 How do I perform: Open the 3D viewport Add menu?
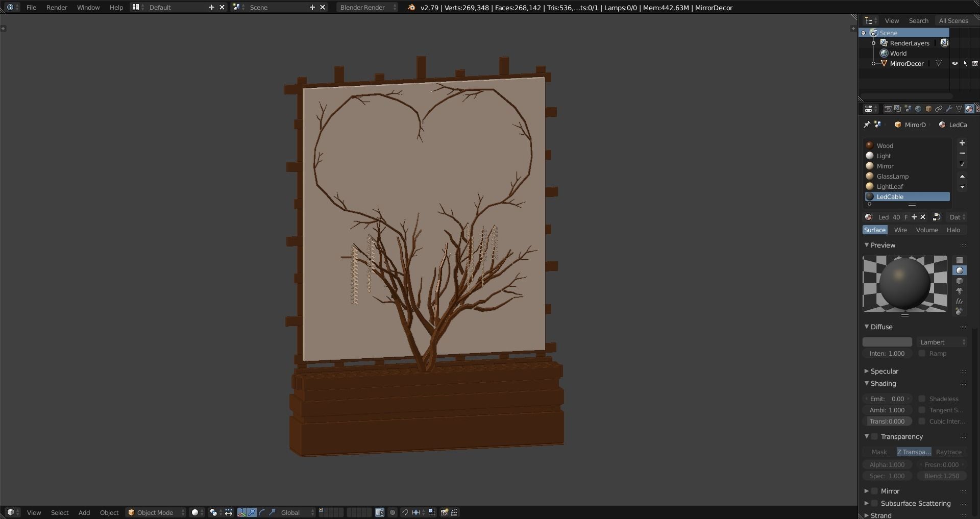[84, 512]
